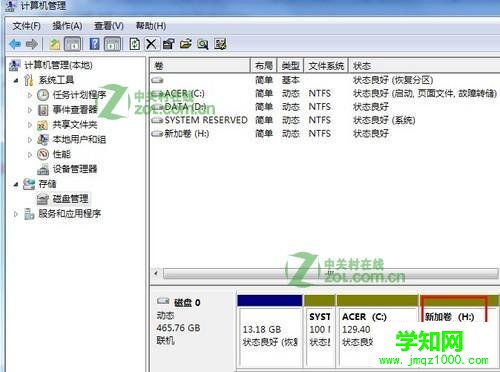The height and width of the screenshot is (372, 500).
Task: Expand the 事件查看器 node
Action: (x=30, y=110)
